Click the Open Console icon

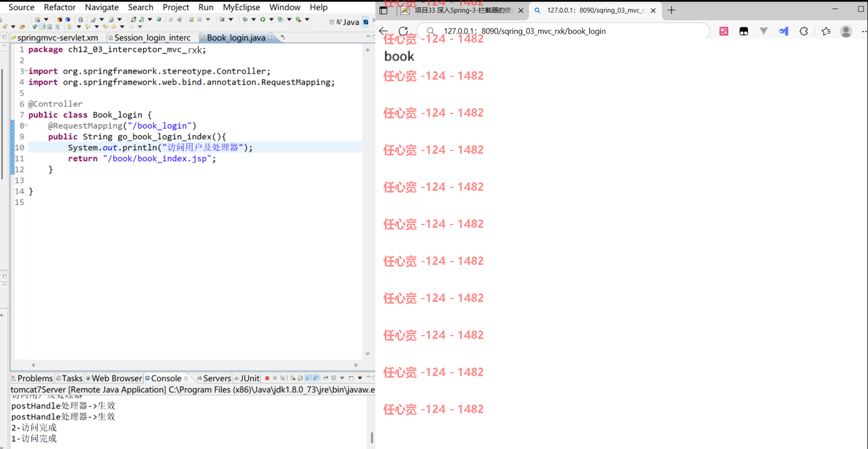(x=351, y=378)
